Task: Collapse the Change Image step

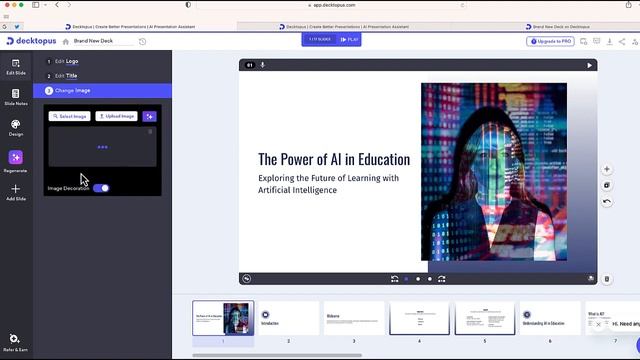Action: click(x=102, y=91)
